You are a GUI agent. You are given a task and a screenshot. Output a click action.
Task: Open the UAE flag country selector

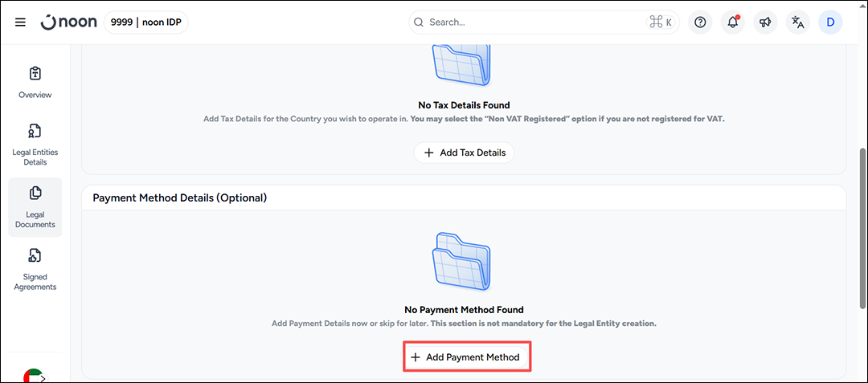(x=34, y=376)
